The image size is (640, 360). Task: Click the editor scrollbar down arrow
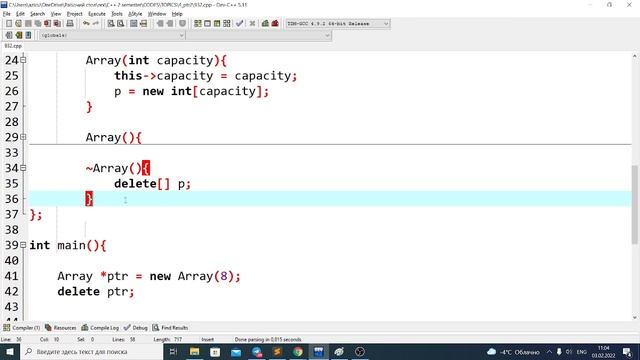pyautogui.click(x=635, y=318)
